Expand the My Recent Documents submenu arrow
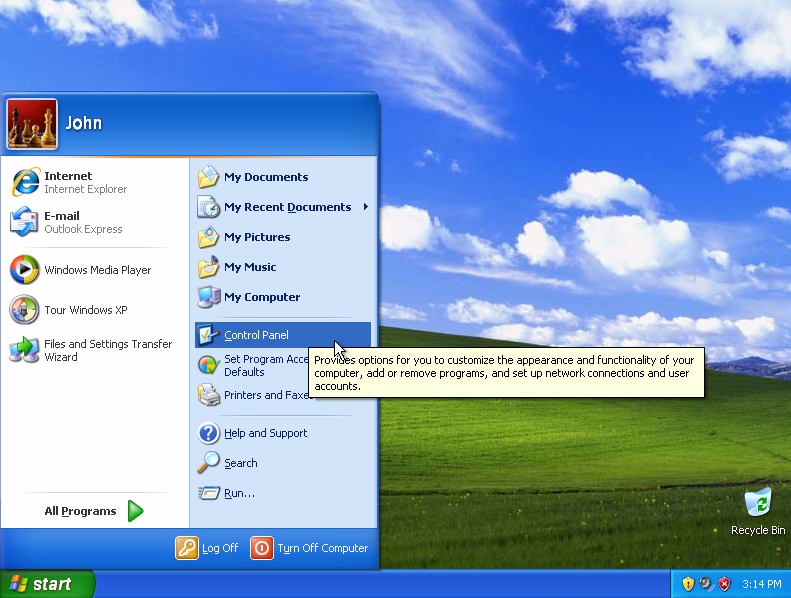791x598 pixels. pos(366,207)
